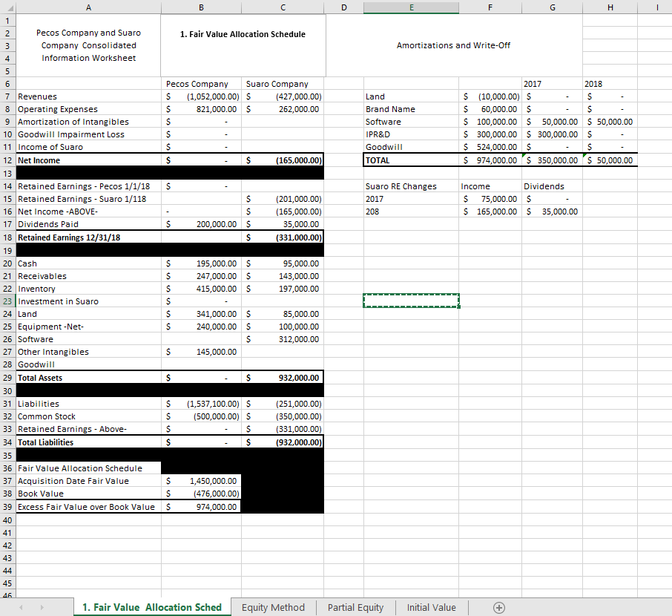The height and width of the screenshot is (616, 672).
Task: Click the 'Liabilities' label cell
Action: [88, 404]
